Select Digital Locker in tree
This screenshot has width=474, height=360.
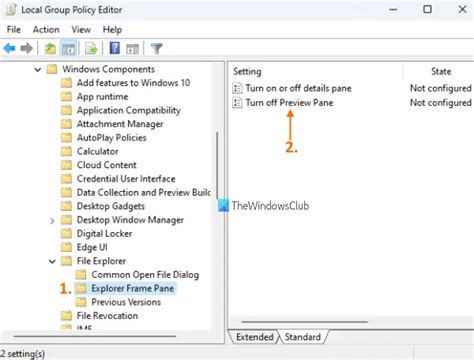pos(104,233)
